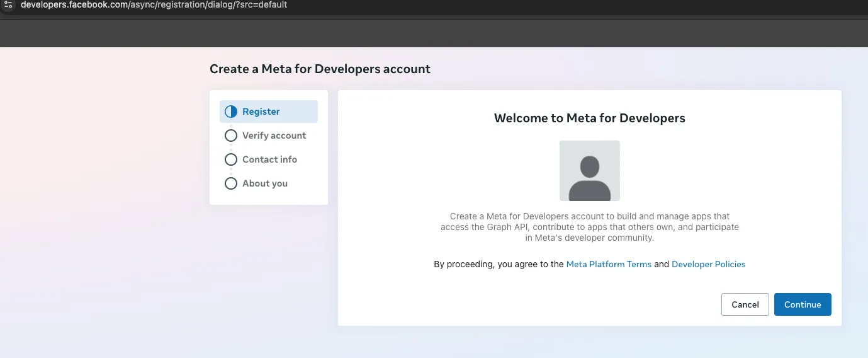Select the Verify account step
Viewport: 868px width, 358px height.
click(x=269, y=136)
